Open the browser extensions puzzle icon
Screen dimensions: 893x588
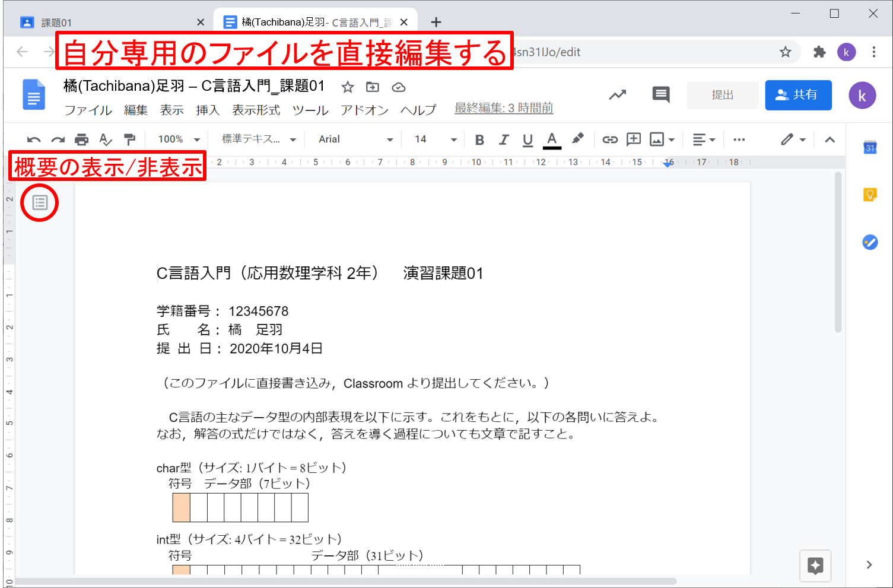coord(819,52)
